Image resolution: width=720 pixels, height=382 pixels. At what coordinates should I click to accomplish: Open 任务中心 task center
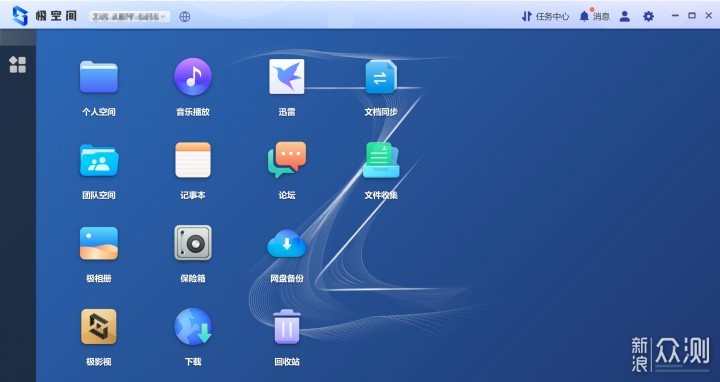click(x=545, y=17)
